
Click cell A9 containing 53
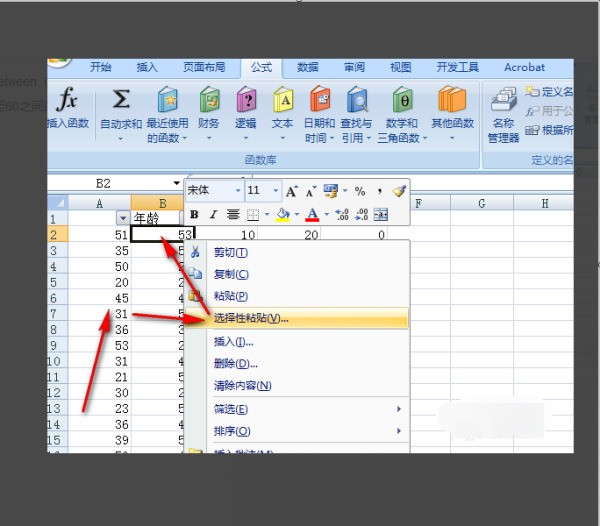(x=99, y=345)
